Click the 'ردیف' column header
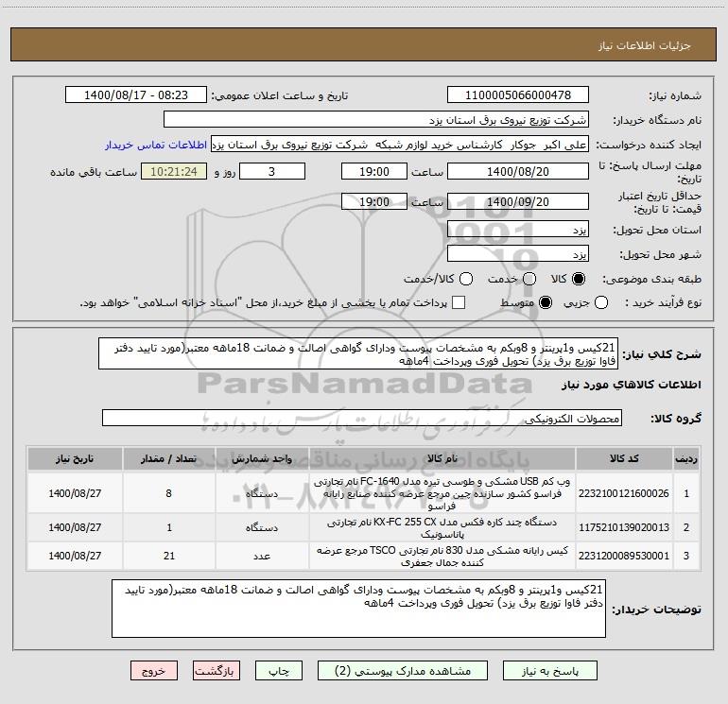728x704 pixels. tap(686, 458)
